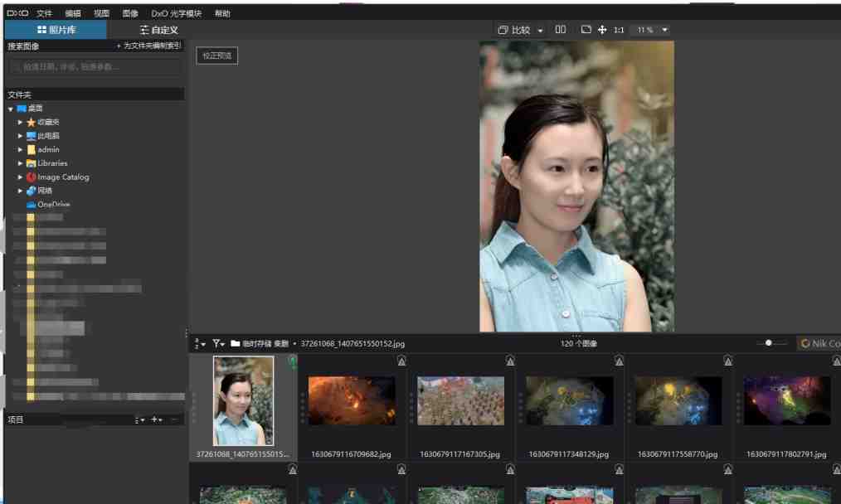Toggle 比较 compare mode
Viewport: 841px width, 504px height.
(x=518, y=29)
